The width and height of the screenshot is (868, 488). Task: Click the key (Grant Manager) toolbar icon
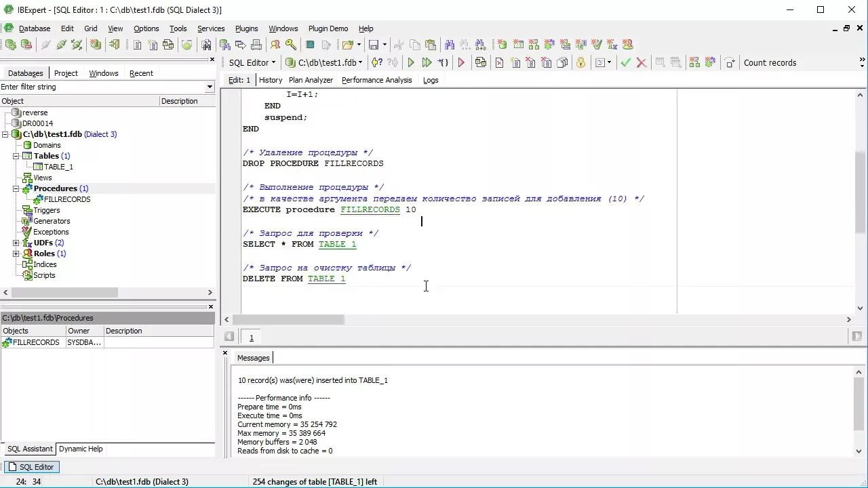coord(291,45)
